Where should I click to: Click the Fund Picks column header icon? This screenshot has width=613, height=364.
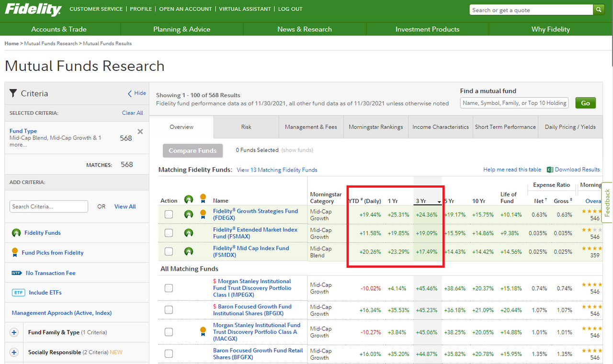[x=203, y=198]
